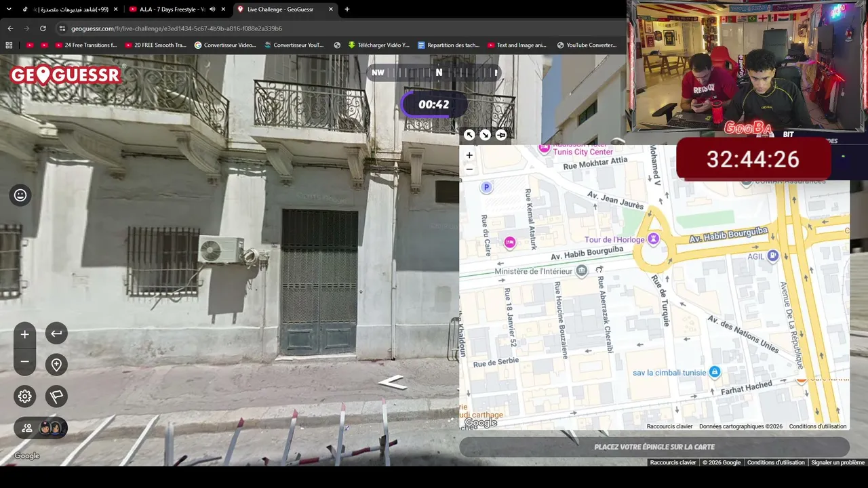The height and width of the screenshot is (488, 868).
Task: Click the webcam overlay thumbnail
Action: (x=746, y=66)
